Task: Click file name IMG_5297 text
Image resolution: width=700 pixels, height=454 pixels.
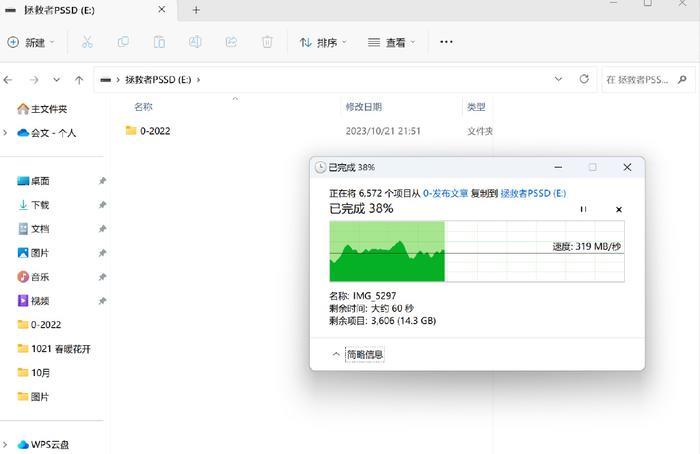Action: click(375, 296)
